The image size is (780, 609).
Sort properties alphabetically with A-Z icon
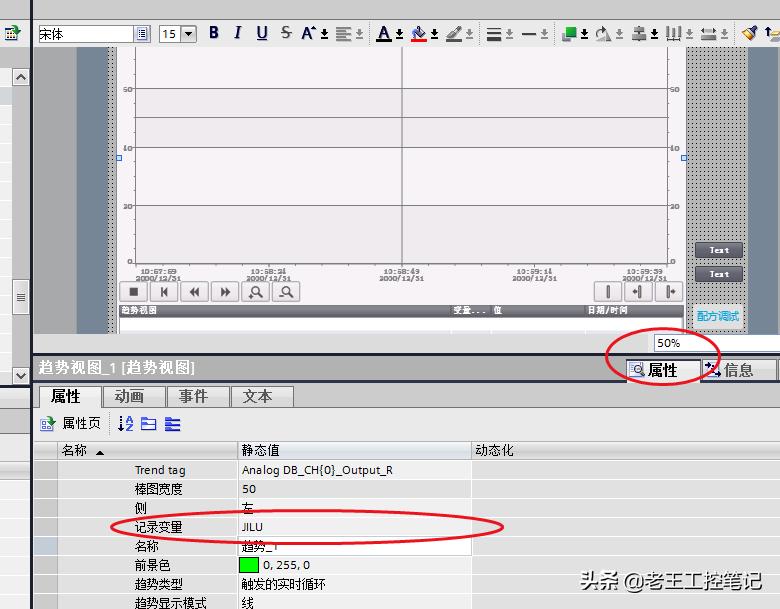tap(125, 423)
